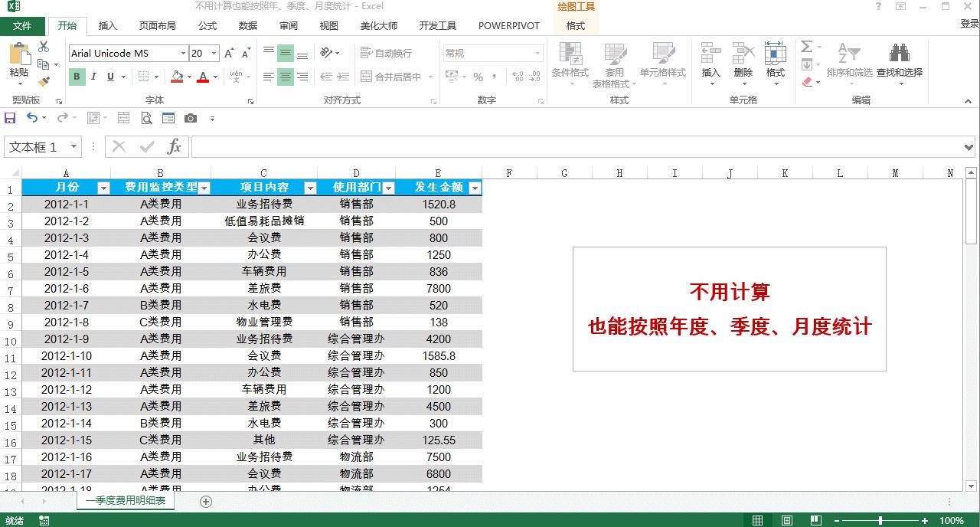980x527 pixels.
Task: Open the Insert Function (fx) icon
Action: tap(174, 146)
